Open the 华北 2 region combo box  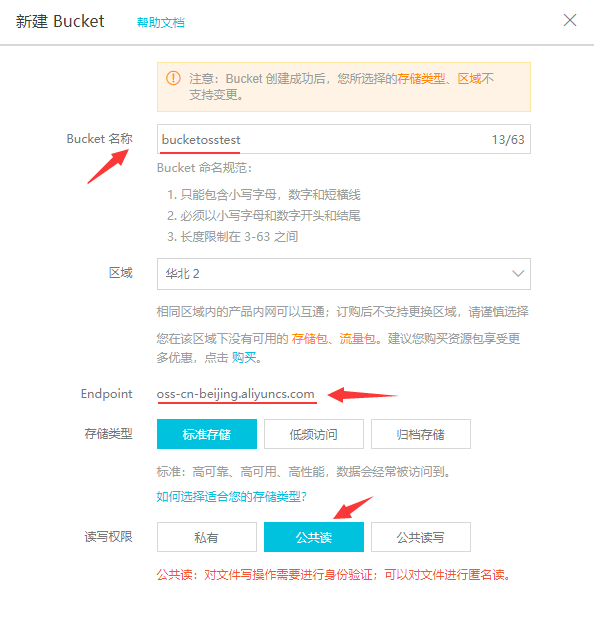tap(343, 274)
